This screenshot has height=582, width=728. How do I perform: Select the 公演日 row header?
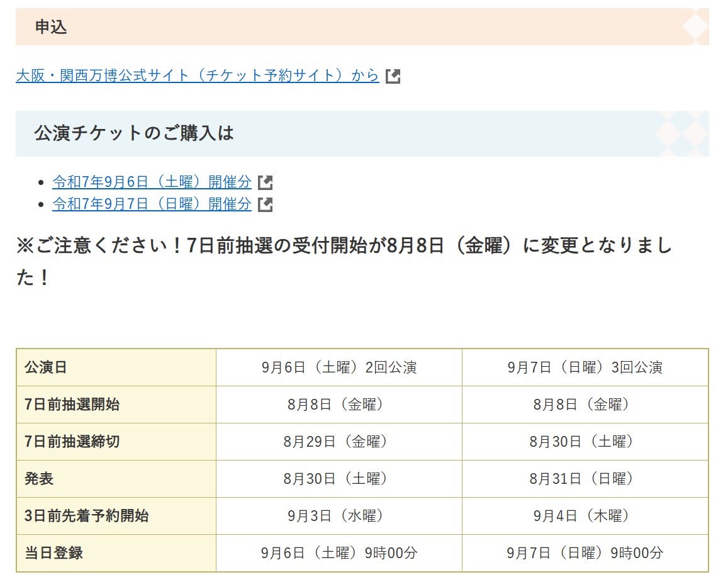[116, 367]
